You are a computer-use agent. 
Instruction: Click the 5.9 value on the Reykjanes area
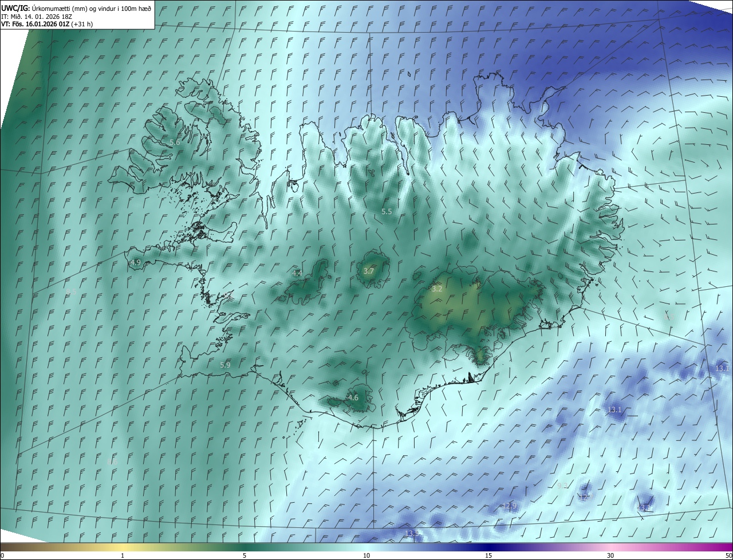coord(225,365)
